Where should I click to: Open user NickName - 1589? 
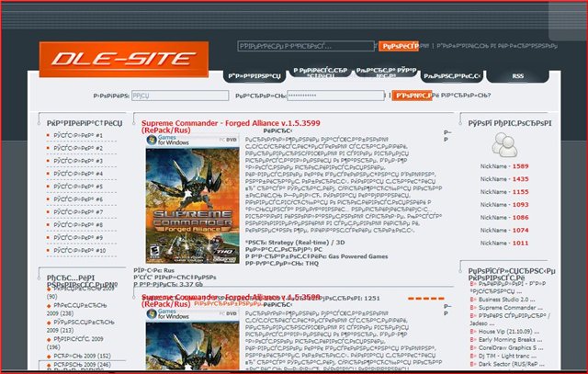pos(504,166)
